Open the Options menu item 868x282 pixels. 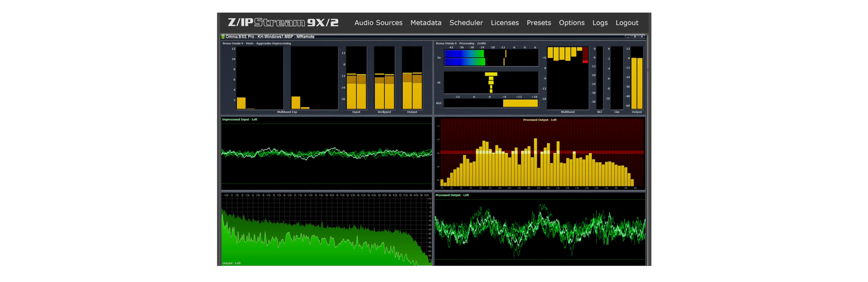coord(572,23)
